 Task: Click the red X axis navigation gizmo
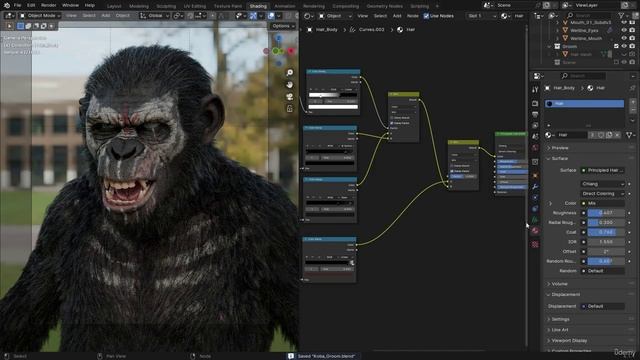tap(291, 51)
